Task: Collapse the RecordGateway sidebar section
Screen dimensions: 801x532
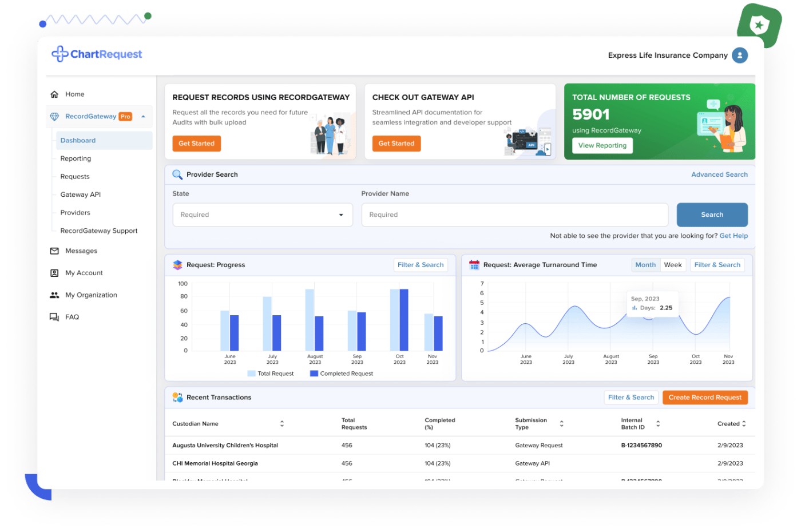Action: tap(143, 117)
